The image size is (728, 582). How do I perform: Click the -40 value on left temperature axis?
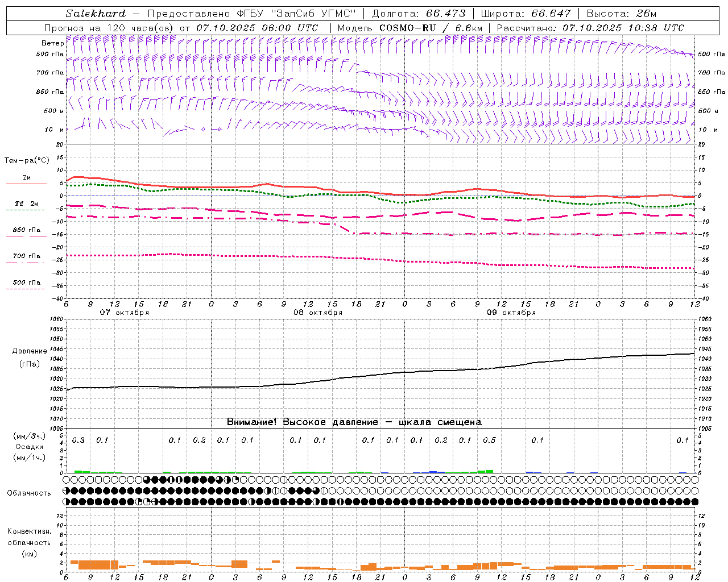(58, 298)
